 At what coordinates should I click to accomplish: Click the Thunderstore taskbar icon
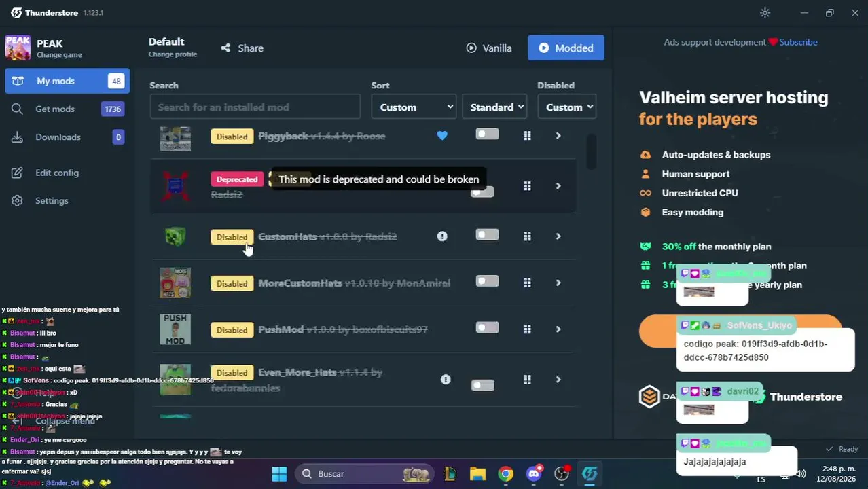click(590, 474)
